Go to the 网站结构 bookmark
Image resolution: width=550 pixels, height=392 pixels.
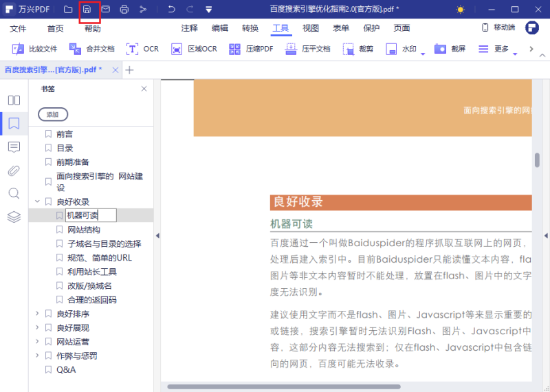[84, 230]
